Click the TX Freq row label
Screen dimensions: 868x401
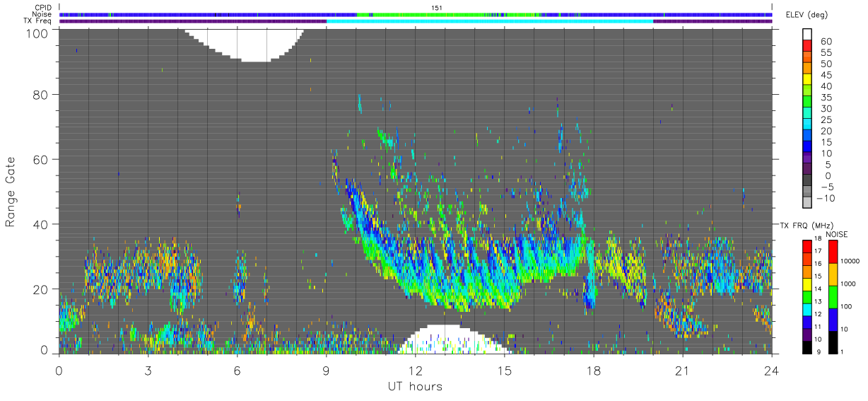pos(39,21)
